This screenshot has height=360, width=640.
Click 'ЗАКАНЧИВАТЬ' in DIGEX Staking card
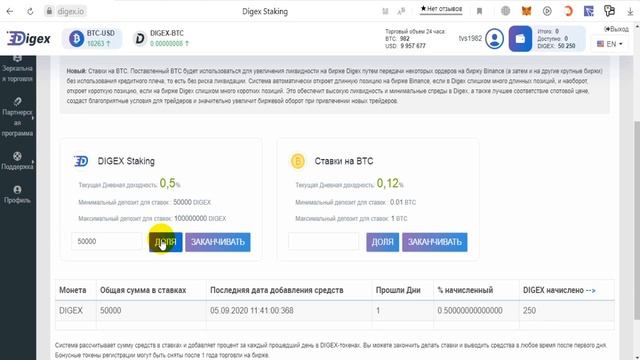tap(218, 242)
